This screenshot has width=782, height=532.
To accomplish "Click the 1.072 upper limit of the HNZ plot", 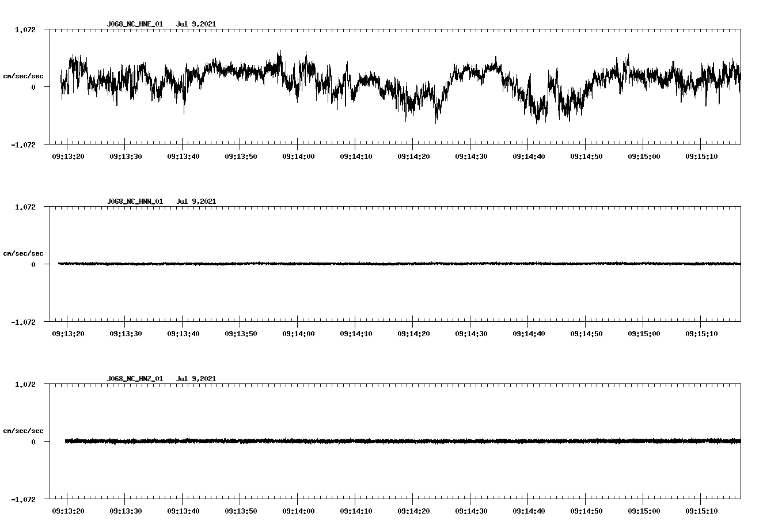I will (25, 384).
